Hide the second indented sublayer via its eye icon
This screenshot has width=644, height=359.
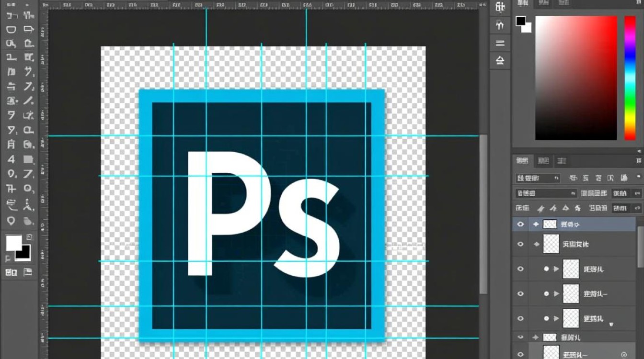[x=520, y=293]
